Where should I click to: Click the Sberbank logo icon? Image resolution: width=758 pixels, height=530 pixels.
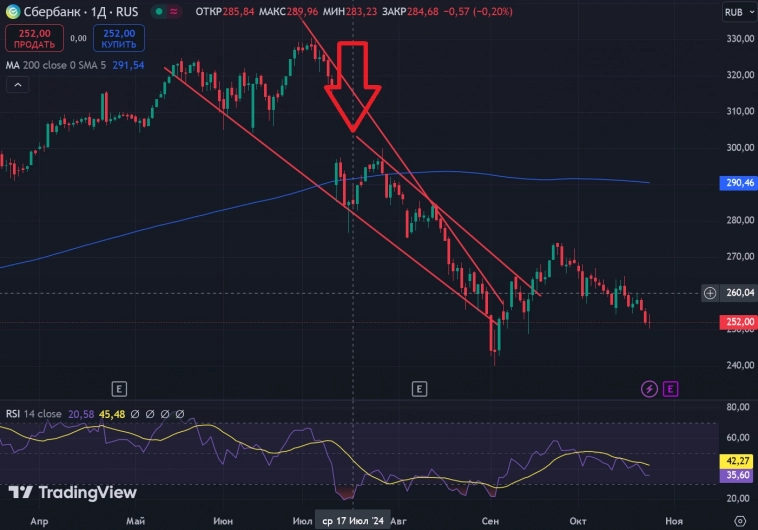coord(13,13)
